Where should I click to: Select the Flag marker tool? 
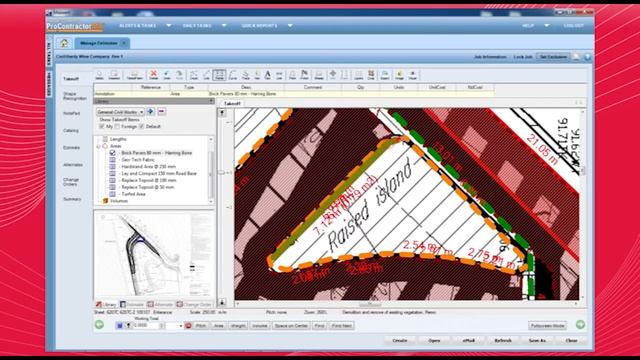click(304, 75)
